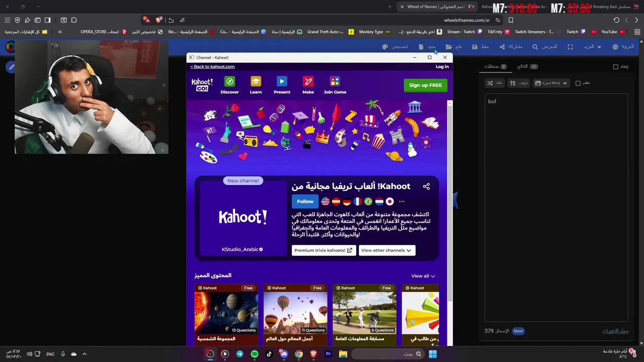Viewport: 644px width, 362px height.
Task: Open the solar system (المجموعة الشمسية) kahoot thumbnail
Action: pyautogui.click(x=226, y=314)
